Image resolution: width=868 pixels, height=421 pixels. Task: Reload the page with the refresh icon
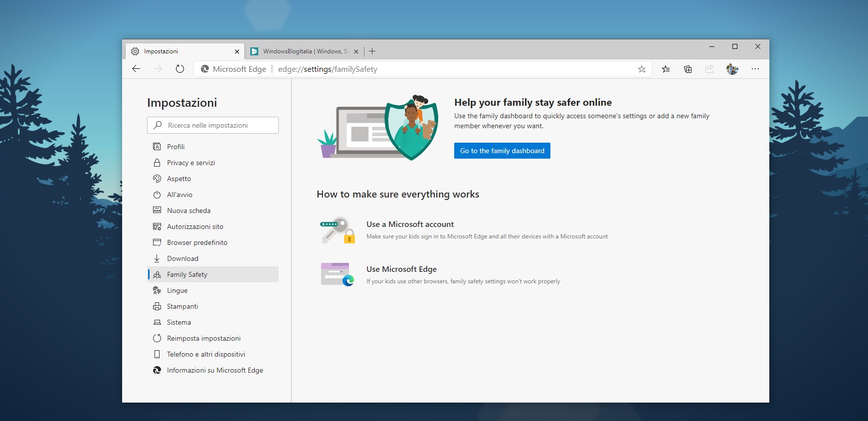(x=180, y=69)
